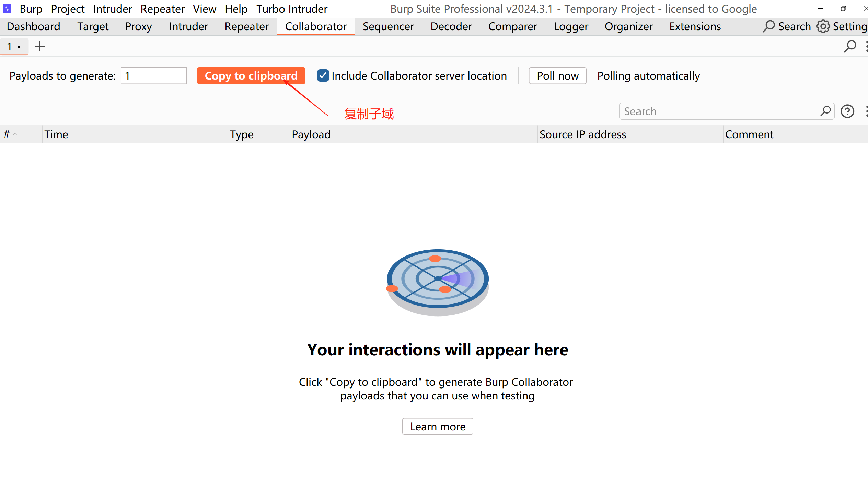Click the magnifier inside interactions search box
Image resolution: width=868 pixels, height=501 pixels.
825,111
